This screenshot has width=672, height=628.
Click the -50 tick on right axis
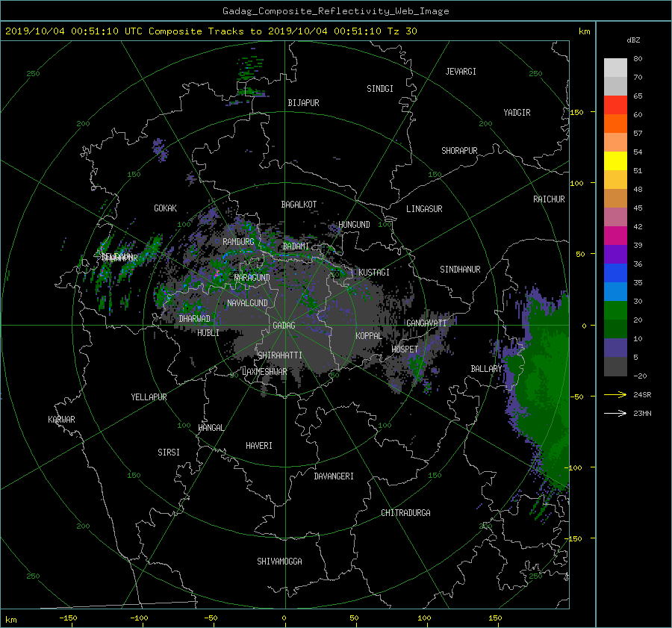tap(577, 397)
